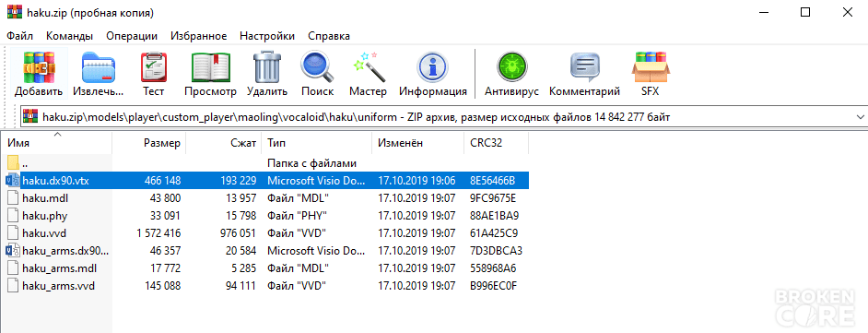Select the haku.phy file name
868x333 pixels.
tap(45, 216)
